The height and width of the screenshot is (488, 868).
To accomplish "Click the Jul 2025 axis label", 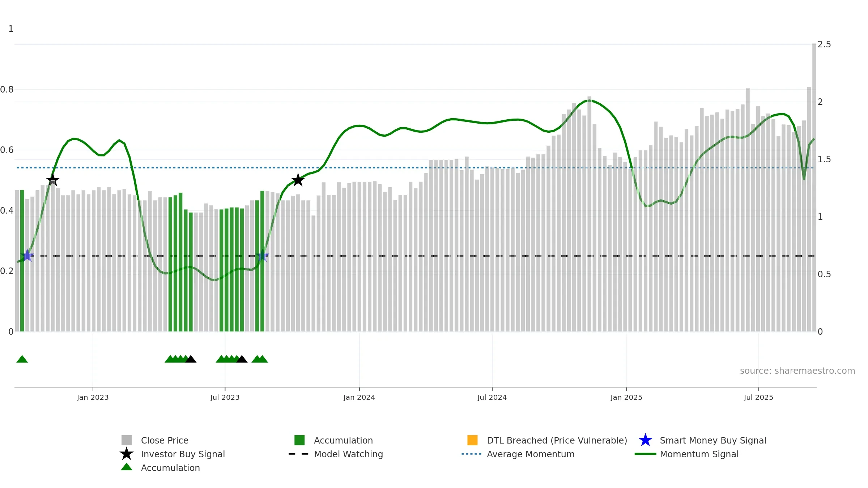I will (758, 397).
